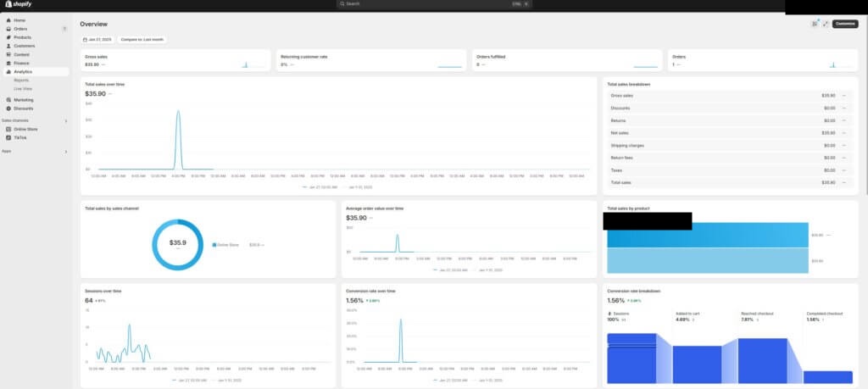Screen dimensions: 868x389
Task: Open the Compare to: Last month dropdown
Action: 142,40
